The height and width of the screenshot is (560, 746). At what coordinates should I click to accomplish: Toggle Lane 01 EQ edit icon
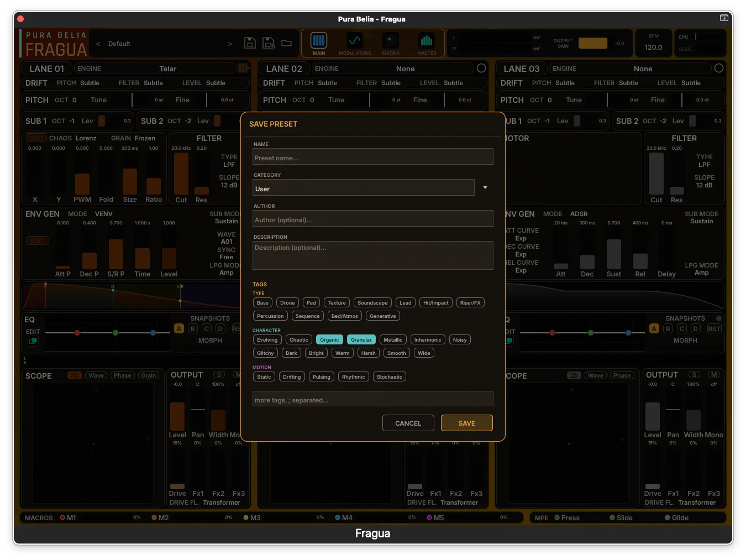click(33, 341)
